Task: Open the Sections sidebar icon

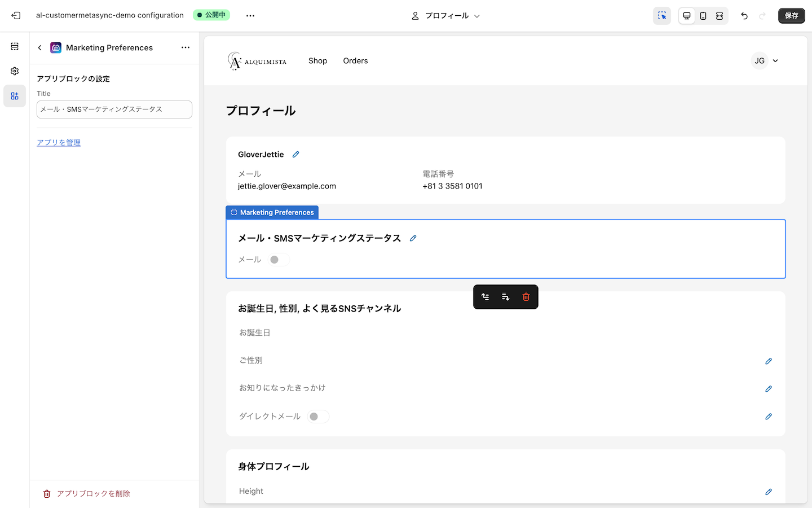Action: coord(15,46)
